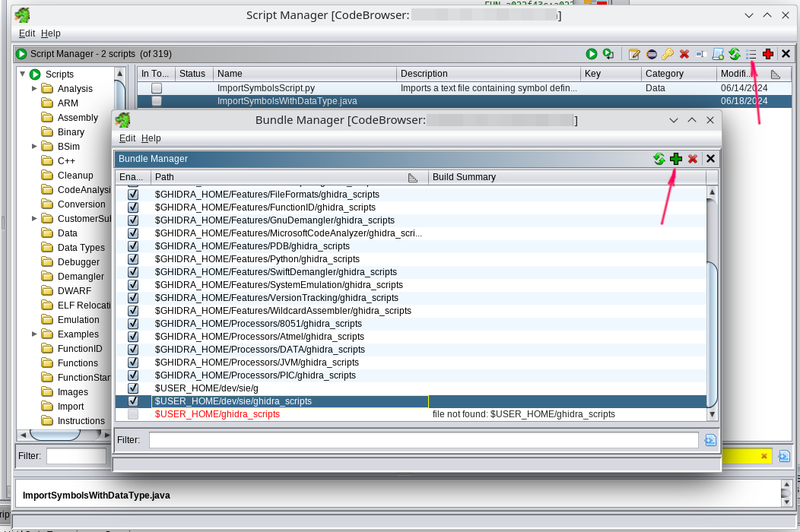Click the create new script icon
Screen dimensions: 800x532
tap(718, 54)
